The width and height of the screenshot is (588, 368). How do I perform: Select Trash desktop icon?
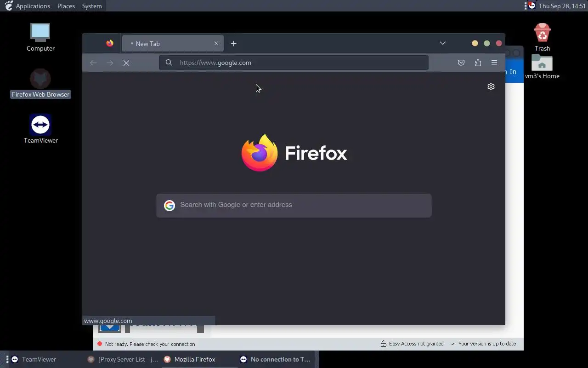pyautogui.click(x=542, y=37)
